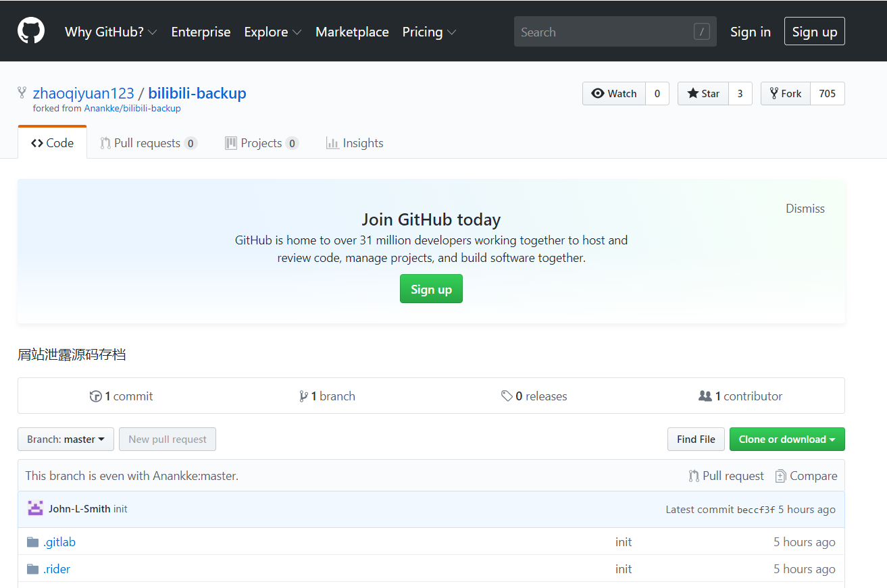The height and width of the screenshot is (588, 887).
Task: Expand the Explore menu
Action: pos(273,32)
